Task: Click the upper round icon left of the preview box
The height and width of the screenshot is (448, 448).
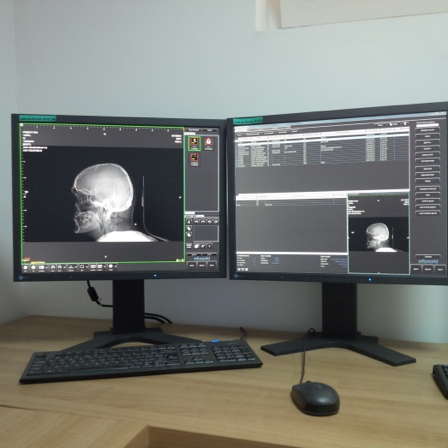Action: coord(189,228)
